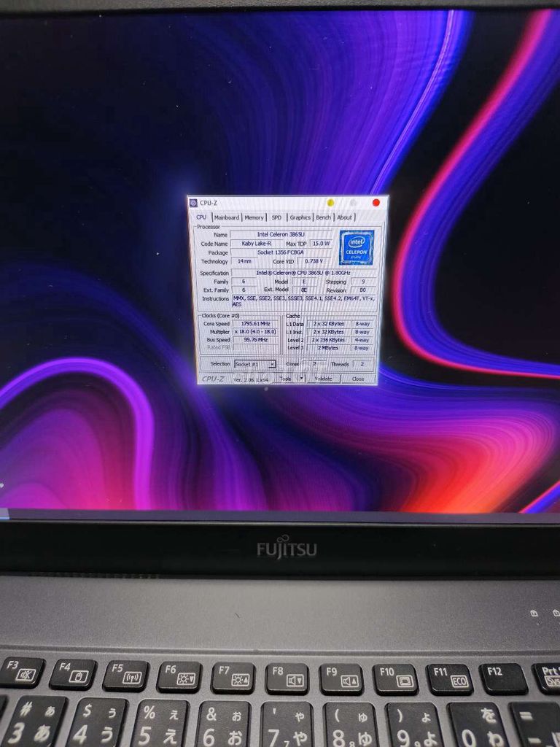The image size is (560, 747).
Task: Click the Revision value B0
Action: pyautogui.click(x=364, y=290)
